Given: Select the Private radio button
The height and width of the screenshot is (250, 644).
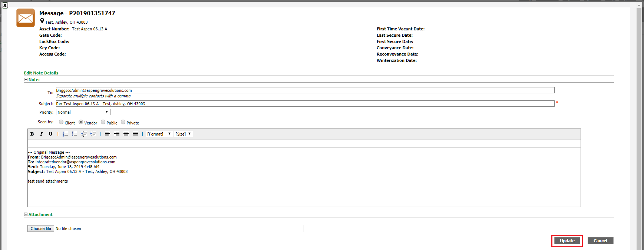Looking at the screenshot, I should (x=123, y=122).
